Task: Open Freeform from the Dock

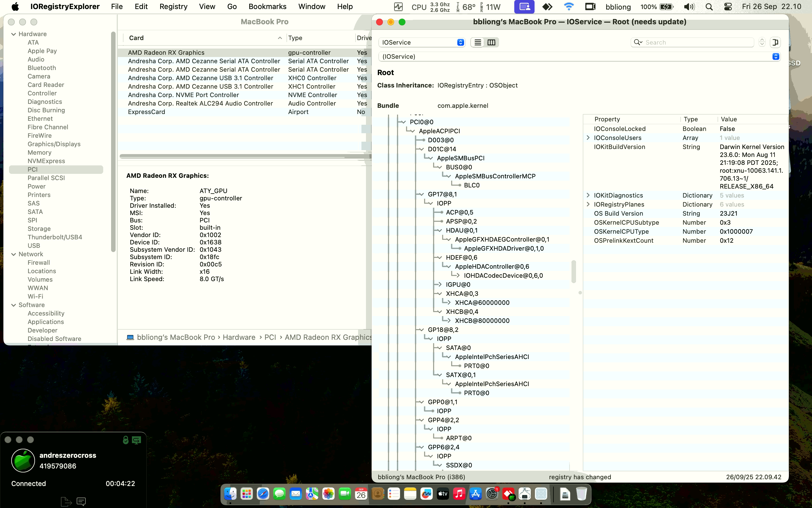Action: coord(427,494)
